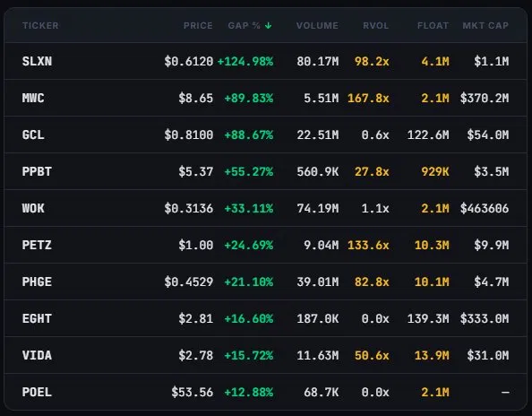Viewport: 532px width, 416px height.
Task: Select the GCL ticker
Action: pos(33,134)
